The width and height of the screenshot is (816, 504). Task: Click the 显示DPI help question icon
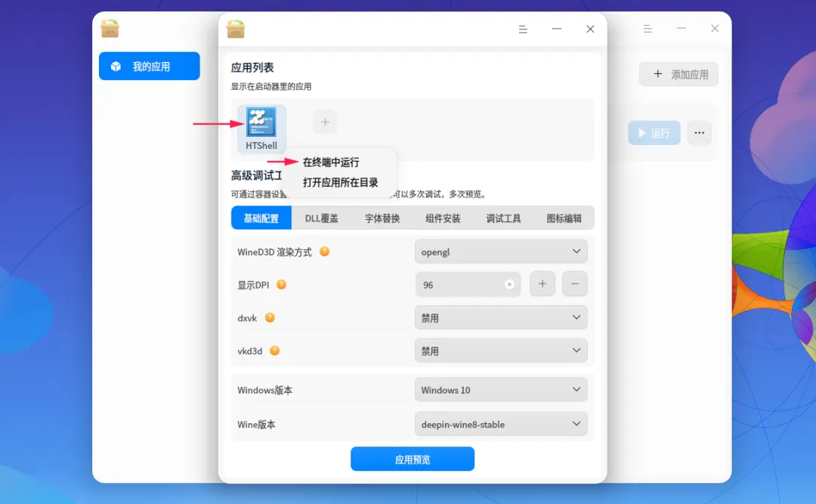(x=281, y=284)
